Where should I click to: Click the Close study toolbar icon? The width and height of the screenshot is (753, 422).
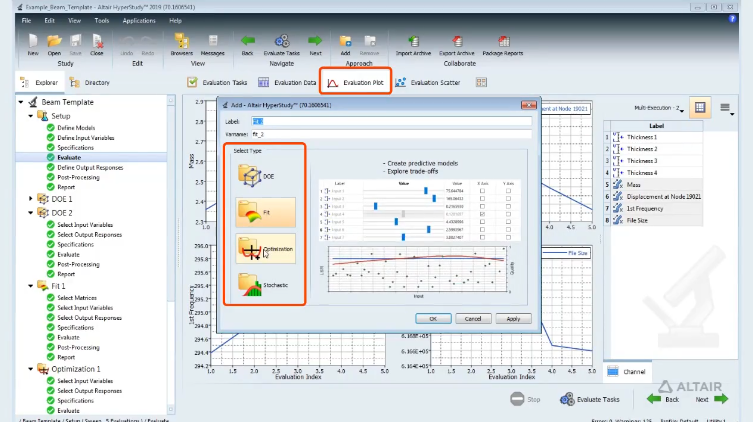97,42
